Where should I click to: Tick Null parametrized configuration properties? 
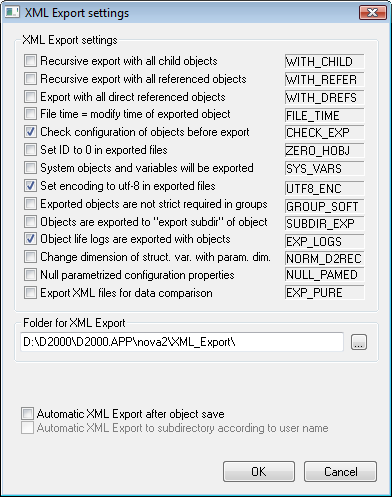(30, 275)
